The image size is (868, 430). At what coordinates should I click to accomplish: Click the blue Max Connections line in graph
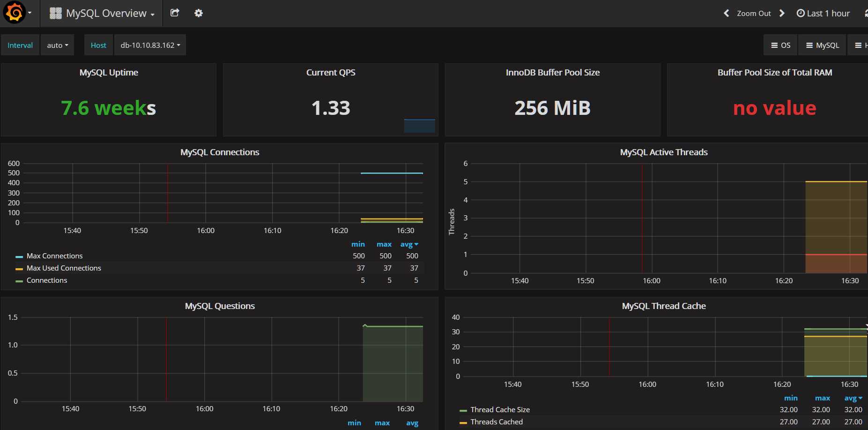tap(392, 173)
